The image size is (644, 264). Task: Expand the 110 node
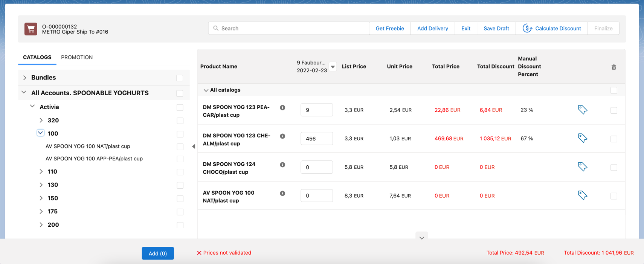point(41,171)
